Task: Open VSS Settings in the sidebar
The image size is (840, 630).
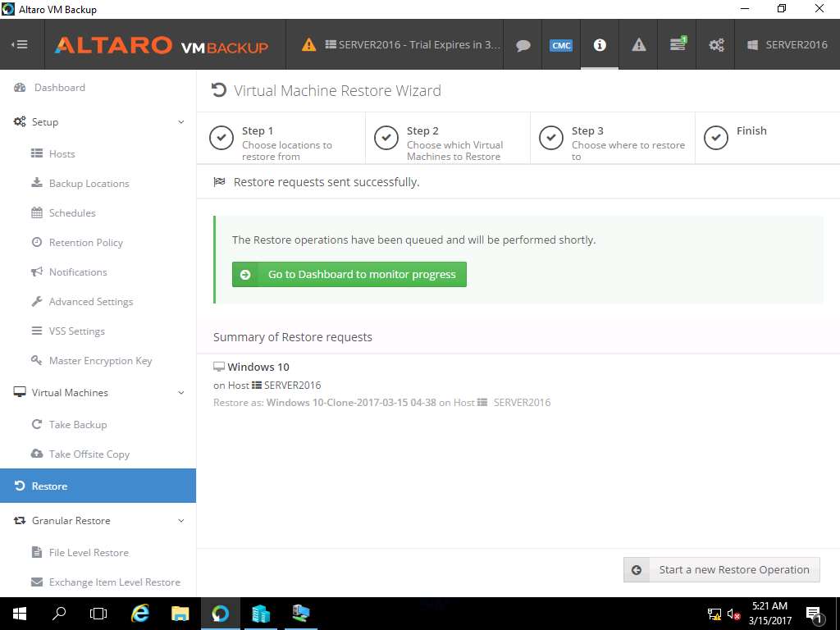Action: coord(76,331)
